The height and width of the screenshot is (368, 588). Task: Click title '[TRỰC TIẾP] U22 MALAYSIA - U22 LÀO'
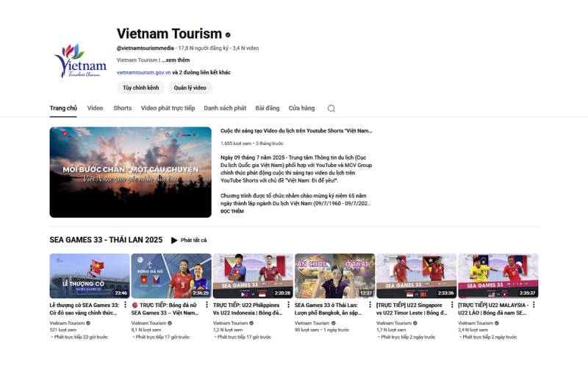tap(493, 309)
